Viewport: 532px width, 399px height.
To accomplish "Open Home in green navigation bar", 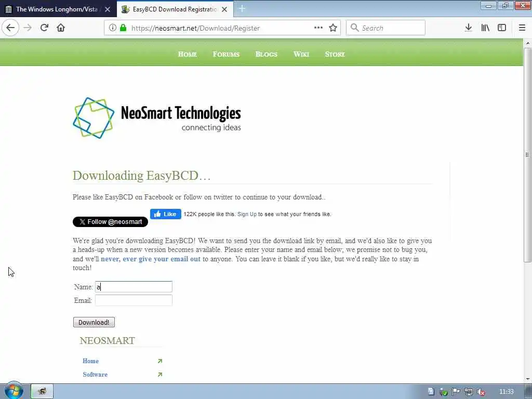I will click(x=187, y=54).
